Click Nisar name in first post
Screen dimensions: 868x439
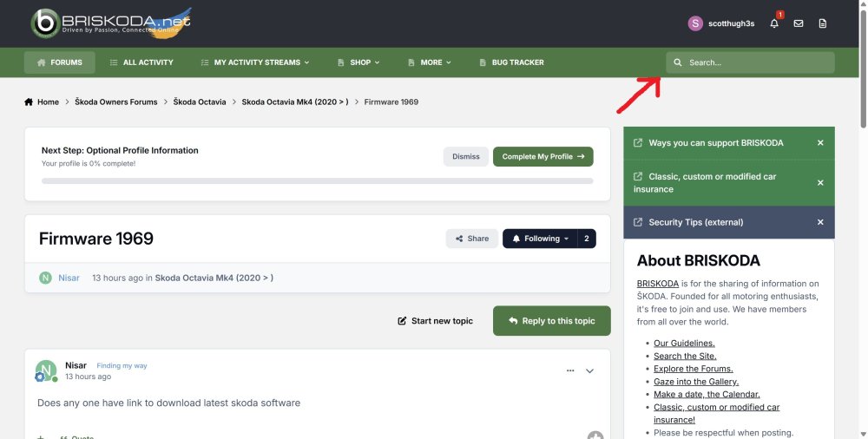pyautogui.click(x=76, y=365)
